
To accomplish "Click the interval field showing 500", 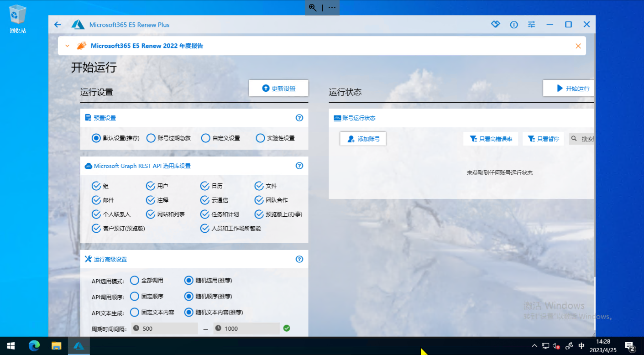I will [165, 329].
